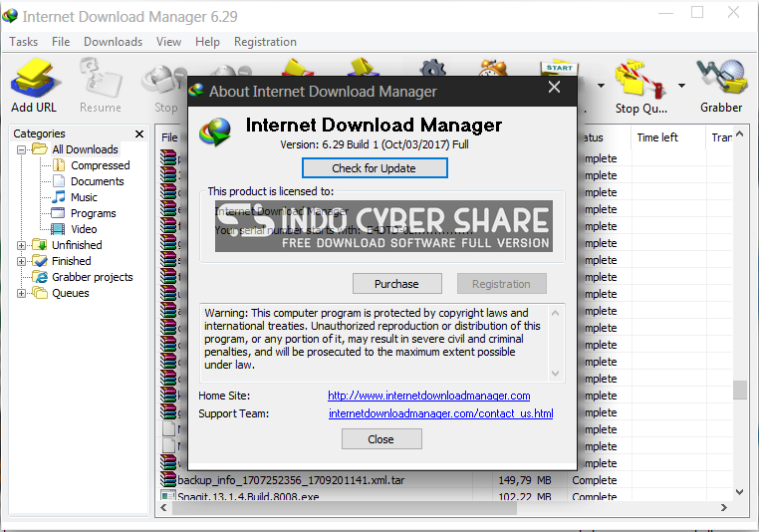Click horizontal scrollbar right arrow

[x=724, y=507]
